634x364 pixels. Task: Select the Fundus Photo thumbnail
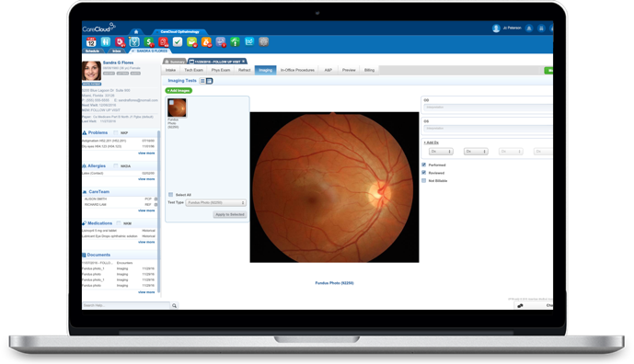(177, 108)
